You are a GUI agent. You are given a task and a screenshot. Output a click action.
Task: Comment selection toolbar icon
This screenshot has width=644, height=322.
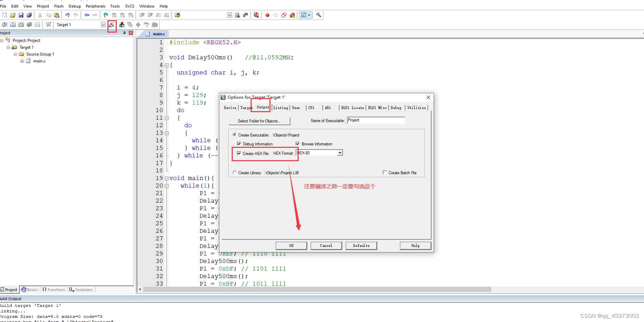click(x=158, y=15)
